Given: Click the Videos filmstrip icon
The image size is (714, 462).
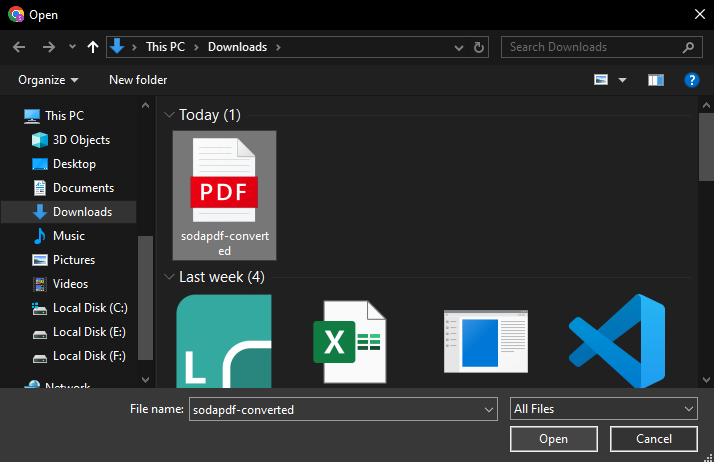Looking at the screenshot, I should 40,284.
